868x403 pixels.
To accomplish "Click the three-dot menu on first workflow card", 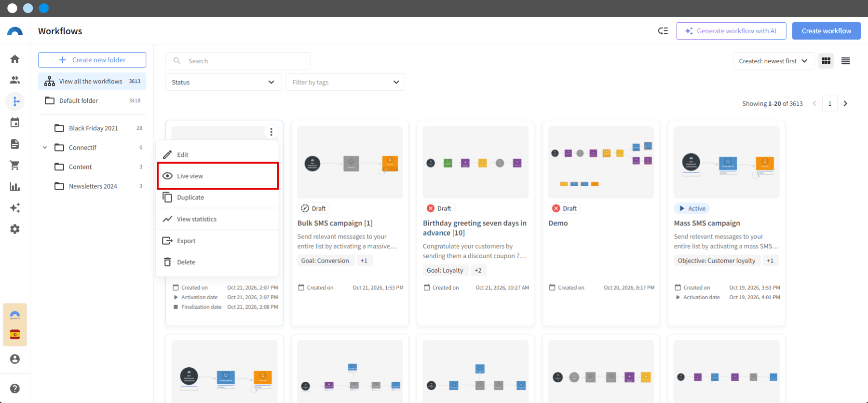I will coord(271,132).
